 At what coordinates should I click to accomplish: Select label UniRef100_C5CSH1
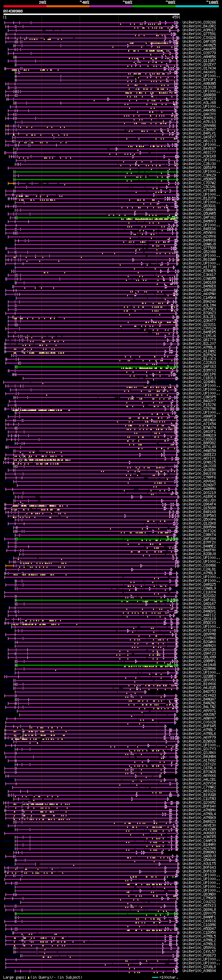click(x=199, y=187)
